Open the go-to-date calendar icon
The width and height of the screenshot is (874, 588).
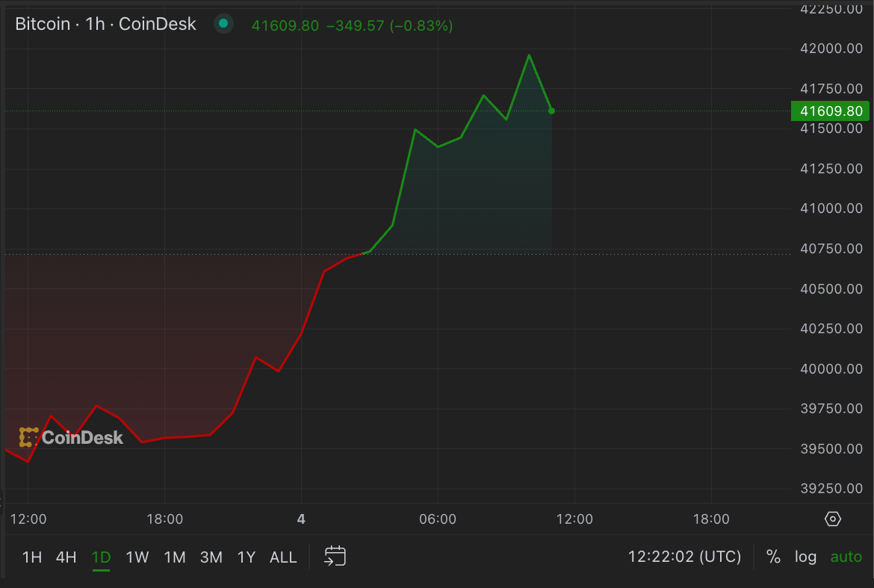tap(334, 556)
